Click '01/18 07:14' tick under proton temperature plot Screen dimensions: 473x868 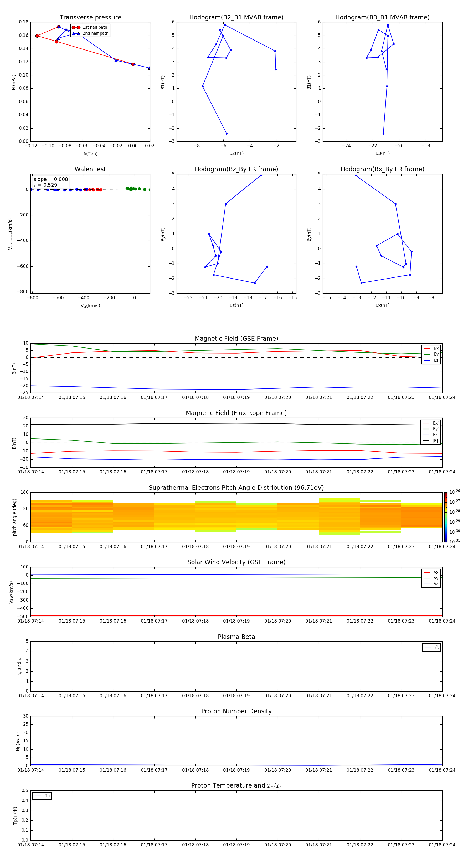[31, 845]
